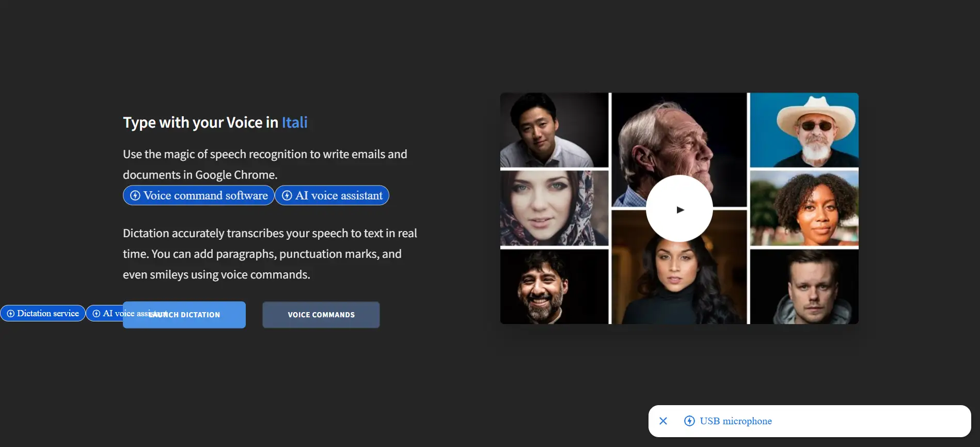Play the video in the portrait collage
The width and height of the screenshot is (980, 447).
coord(679,209)
